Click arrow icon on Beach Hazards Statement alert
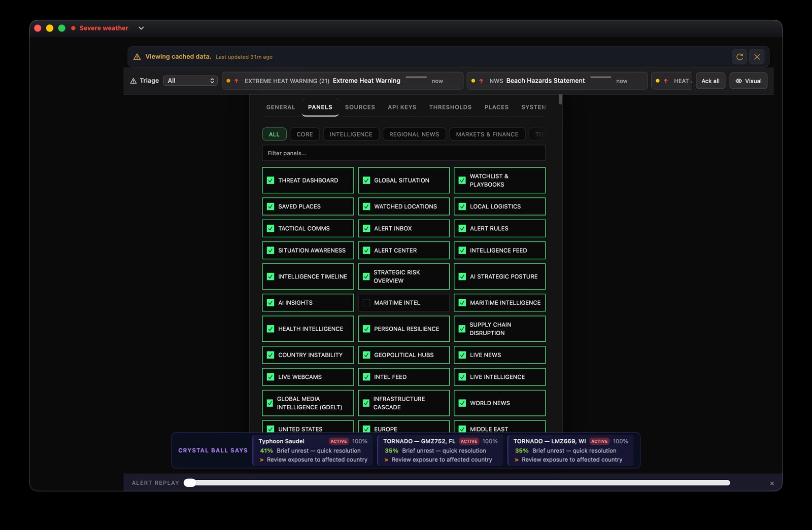The image size is (812, 530). pyautogui.click(x=481, y=81)
